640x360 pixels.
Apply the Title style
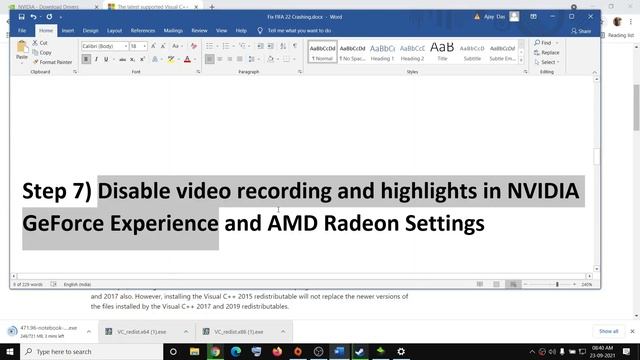pos(442,53)
